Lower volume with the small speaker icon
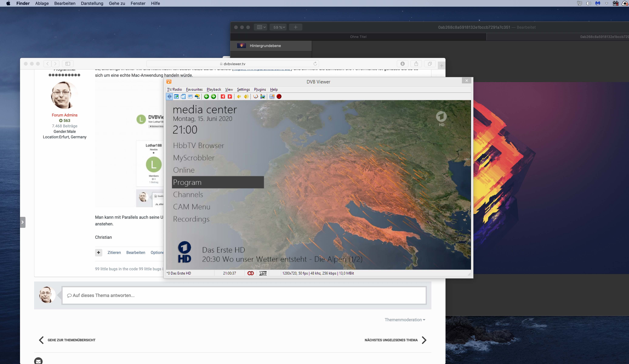The image size is (629, 364). [x=239, y=97]
